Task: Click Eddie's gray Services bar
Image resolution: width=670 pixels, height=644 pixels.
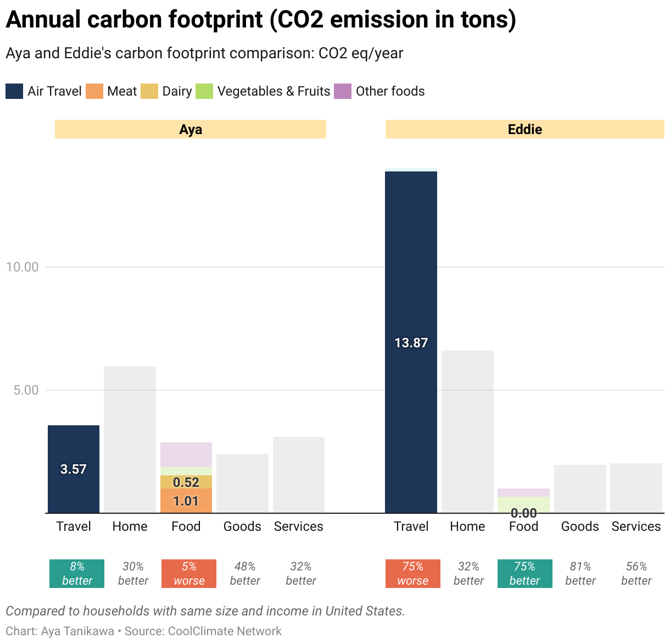Action: coord(636,488)
